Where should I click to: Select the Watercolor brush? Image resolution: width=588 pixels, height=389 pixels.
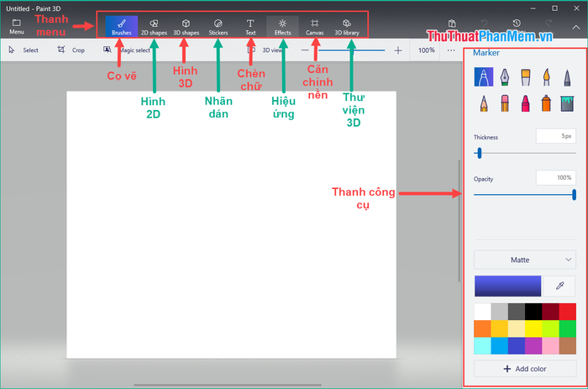click(546, 77)
